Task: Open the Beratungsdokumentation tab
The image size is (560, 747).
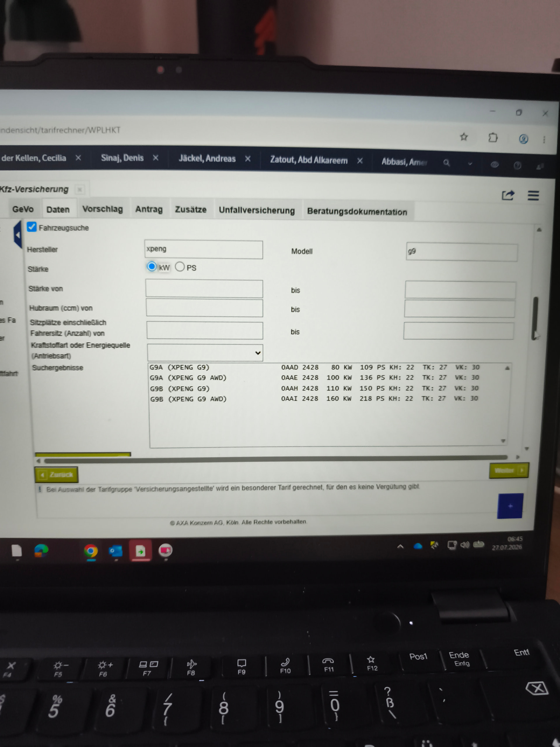Action: click(x=357, y=212)
